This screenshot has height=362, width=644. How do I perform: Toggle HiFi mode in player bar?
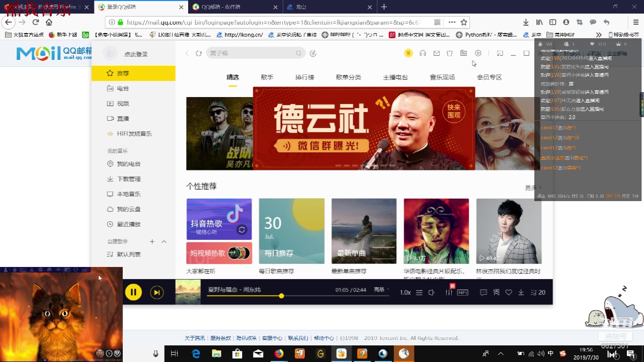click(462, 292)
